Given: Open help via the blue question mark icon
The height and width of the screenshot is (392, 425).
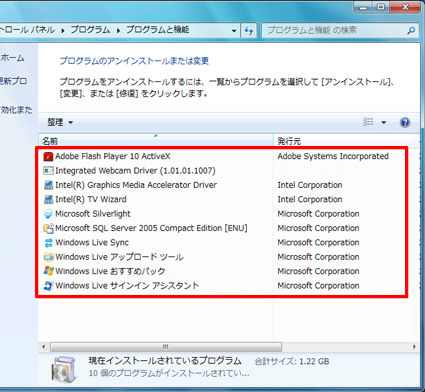Looking at the screenshot, I should (405, 122).
